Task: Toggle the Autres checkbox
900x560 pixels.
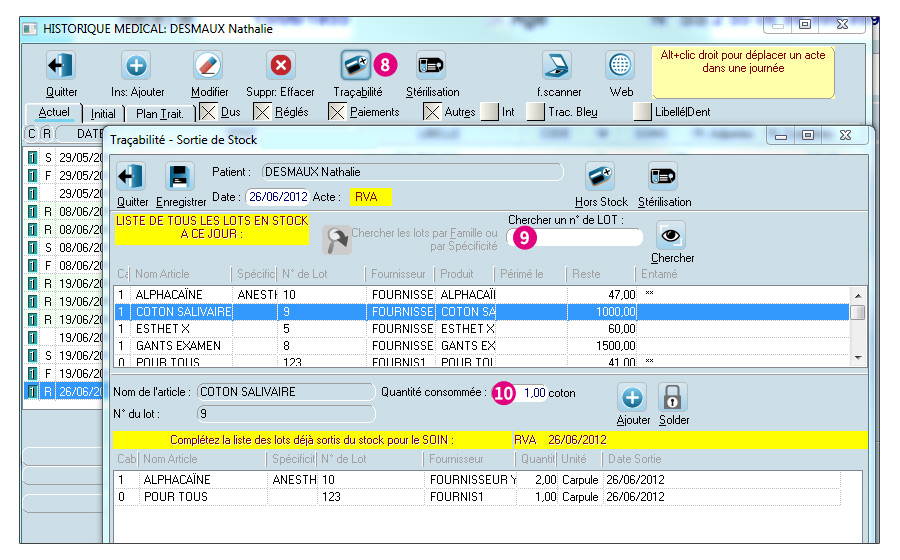Action: click(x=432, y=112)
